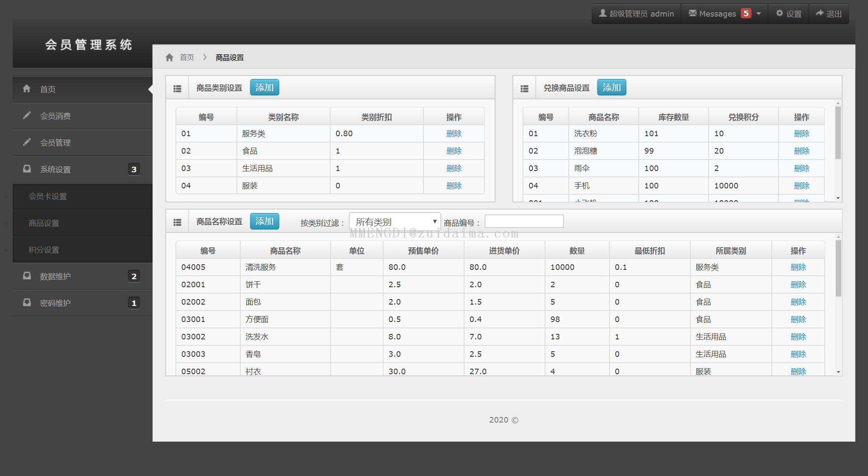Delete the 手机 exchange item
The width and height of the screenshot is (868, 476).
click(x=801, y=186)
